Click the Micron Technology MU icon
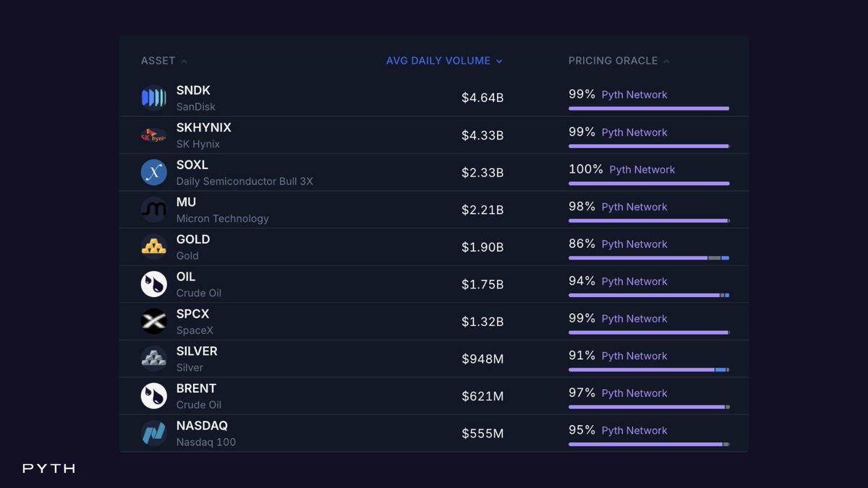 coord(153,210)
